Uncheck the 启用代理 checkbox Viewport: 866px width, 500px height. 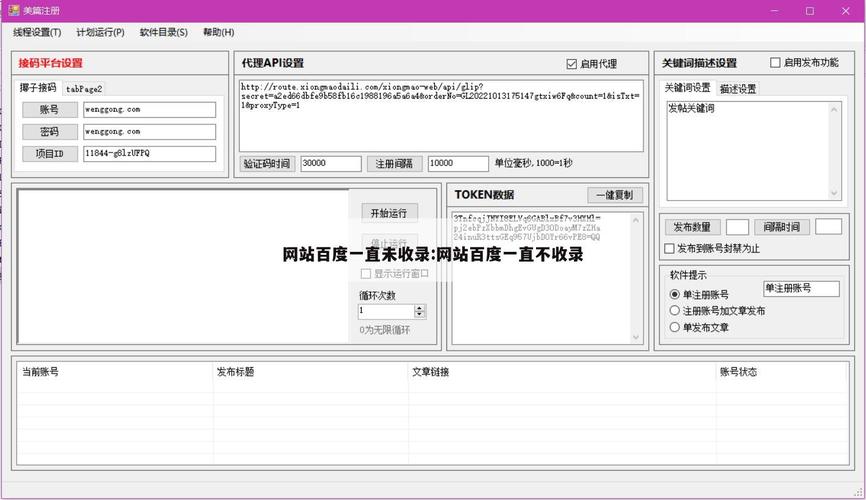tap(572, 64)
